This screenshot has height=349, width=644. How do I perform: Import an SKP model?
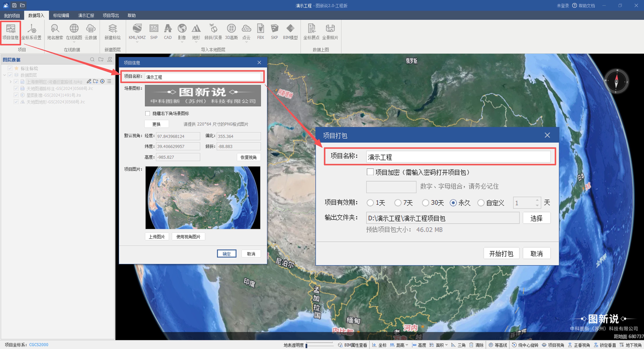(274, 32)
